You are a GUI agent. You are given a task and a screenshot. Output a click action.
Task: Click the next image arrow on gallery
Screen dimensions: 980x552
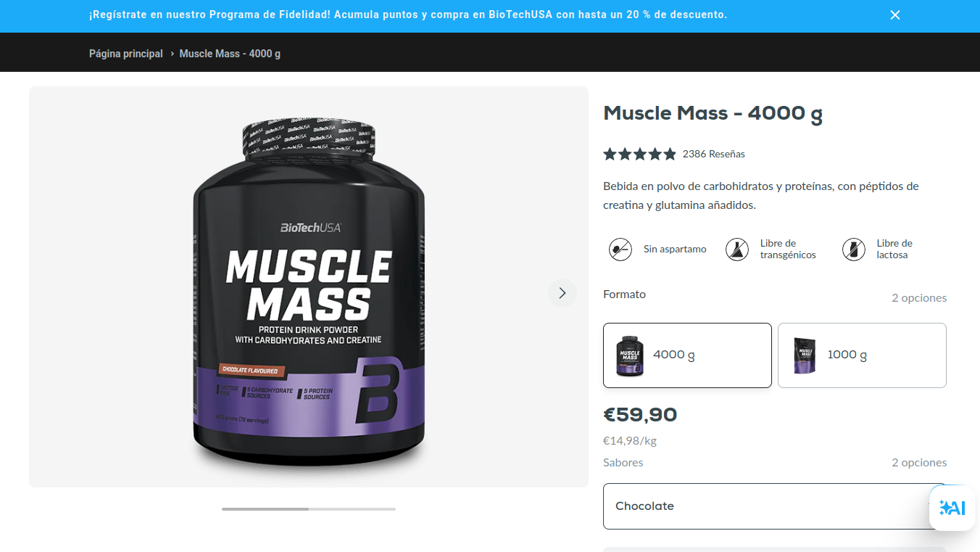click(562, 293)
